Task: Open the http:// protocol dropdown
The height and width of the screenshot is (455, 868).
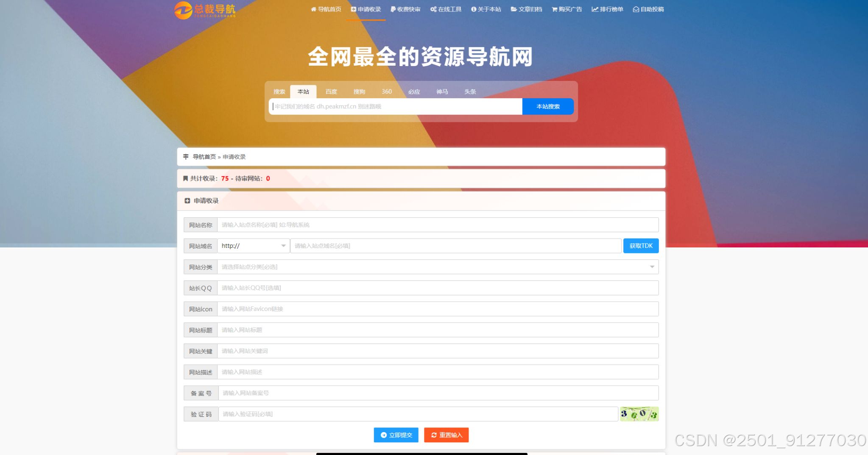Action: tap(253, 245)
